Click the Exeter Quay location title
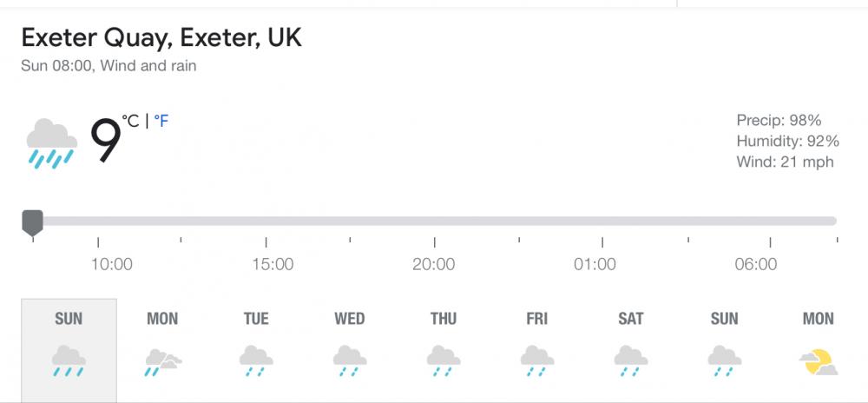868x403 pixels. click(x=161, y=38)
